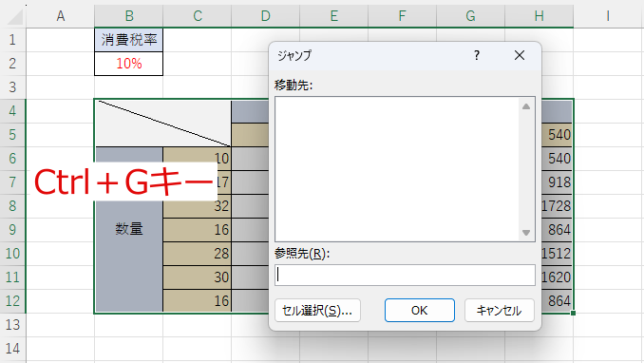Select row 13 header
This screenshot has height=363, width=644.
coord(12,325)
